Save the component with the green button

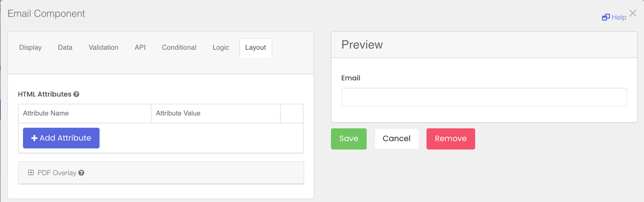pyautogui.click(x=349, y=139)
